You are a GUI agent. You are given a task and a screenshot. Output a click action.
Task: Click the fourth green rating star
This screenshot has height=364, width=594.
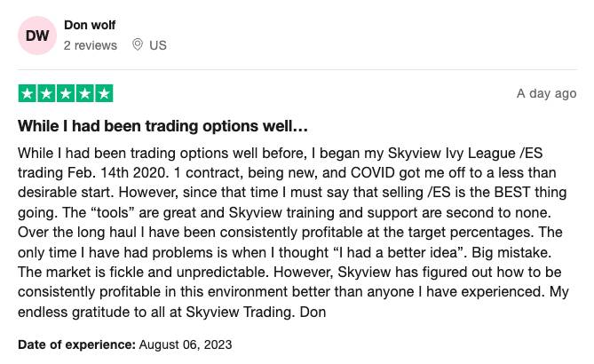coord(85,93)
